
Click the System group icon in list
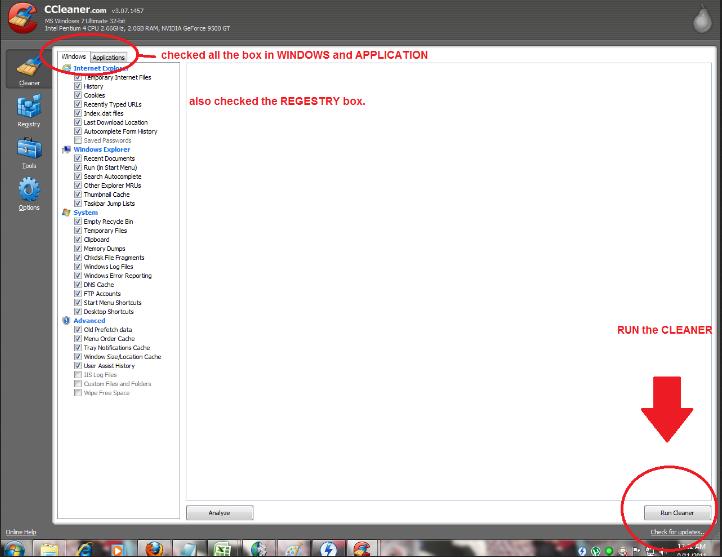click(66, 213)
